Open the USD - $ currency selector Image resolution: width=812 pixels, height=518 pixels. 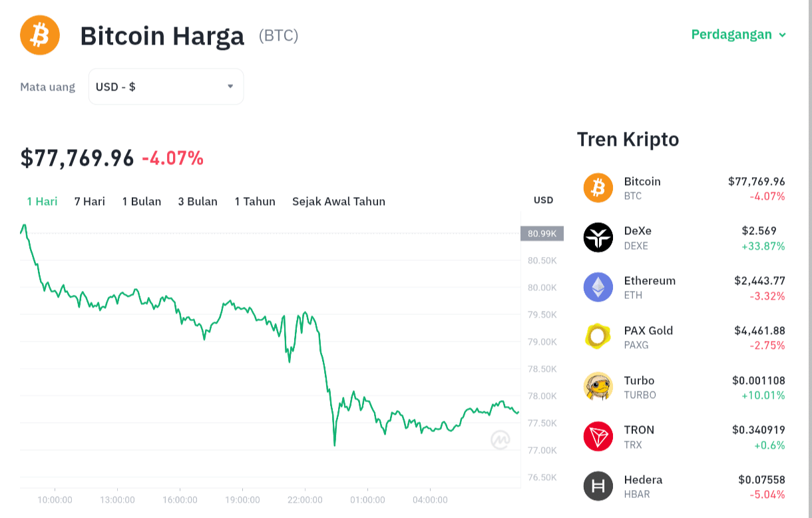click(x=166, y=87)
